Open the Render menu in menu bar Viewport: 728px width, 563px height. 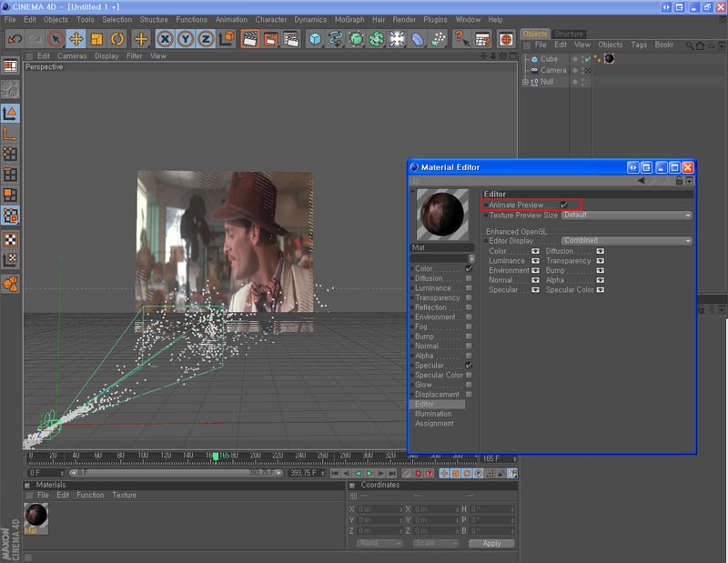[404, 19]
